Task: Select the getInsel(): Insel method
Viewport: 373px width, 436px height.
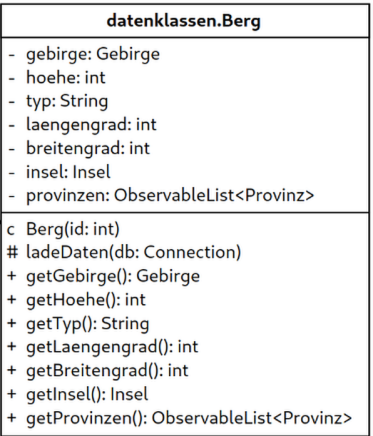Action: 87,394
